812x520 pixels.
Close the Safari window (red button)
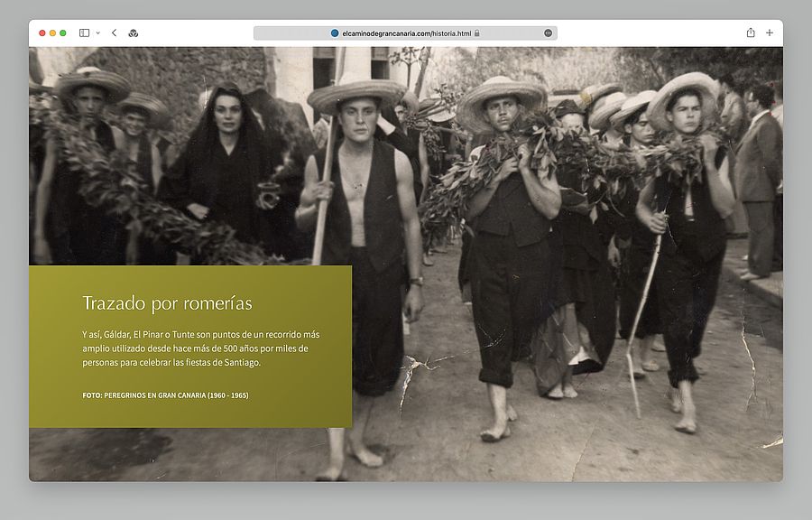point(42,33)
